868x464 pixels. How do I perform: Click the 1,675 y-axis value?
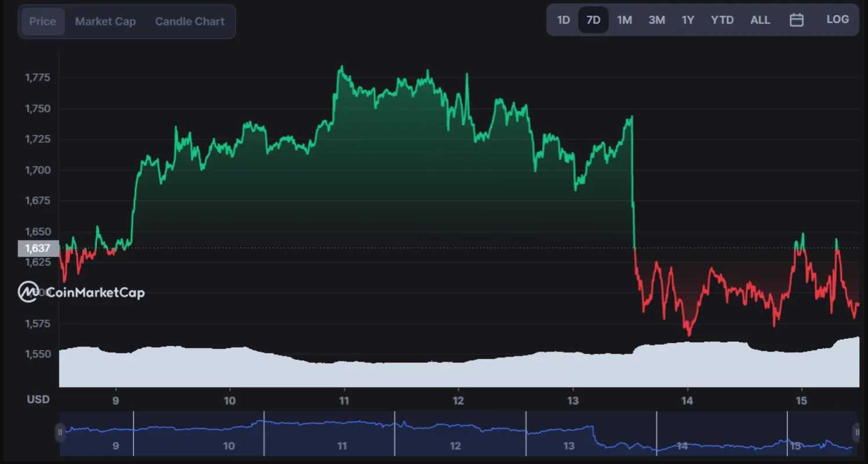(x=37, y=201)
